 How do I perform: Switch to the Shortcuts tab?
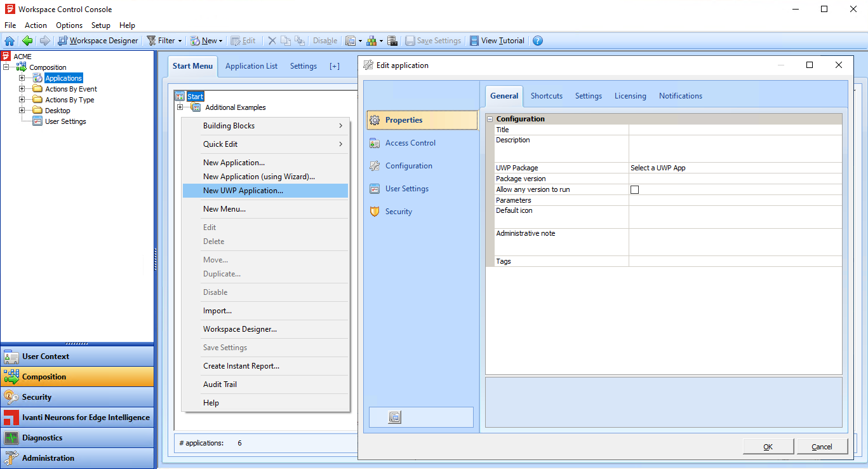(547, 96)
